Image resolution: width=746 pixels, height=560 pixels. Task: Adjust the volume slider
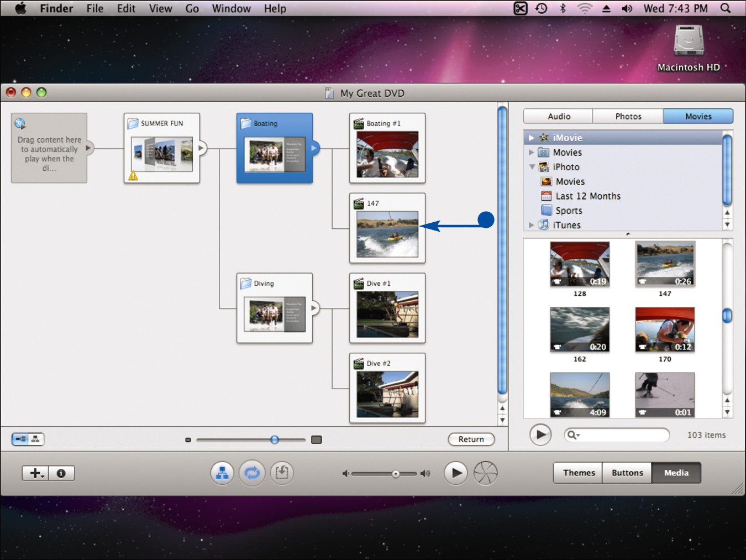click(x=396, y=474)
